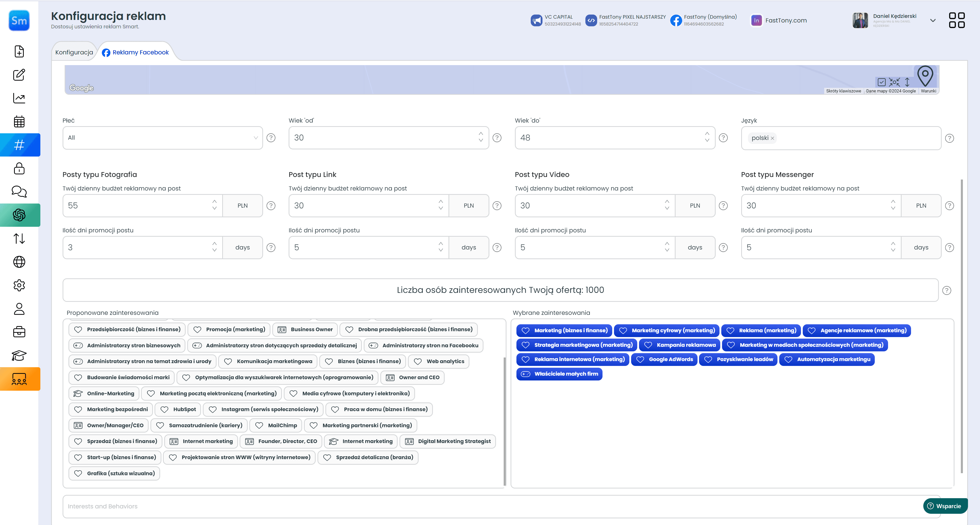Open the audience group sidebar icon
Image resolution: width=980 pixels, height=525 pixels.
(19, 379)
